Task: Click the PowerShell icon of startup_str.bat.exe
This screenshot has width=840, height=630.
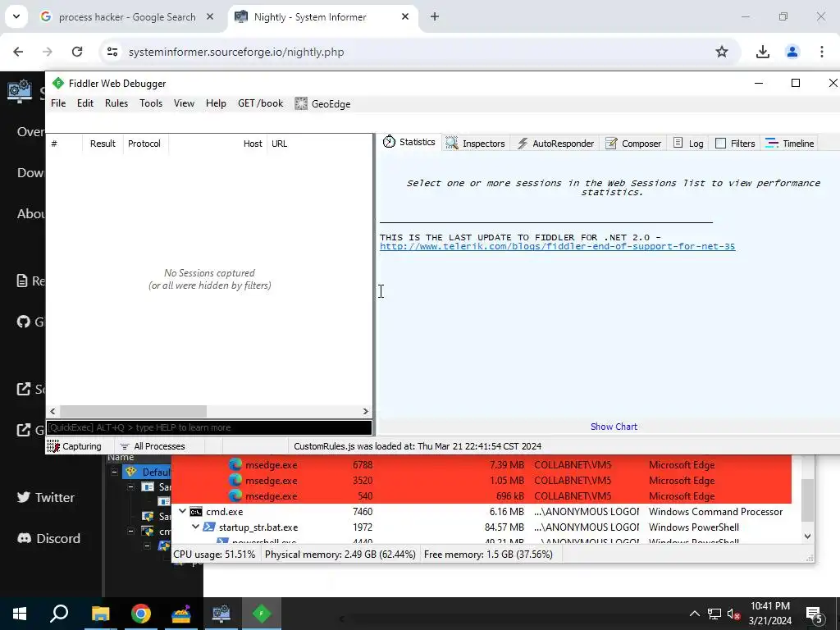Action: [209, 527]
